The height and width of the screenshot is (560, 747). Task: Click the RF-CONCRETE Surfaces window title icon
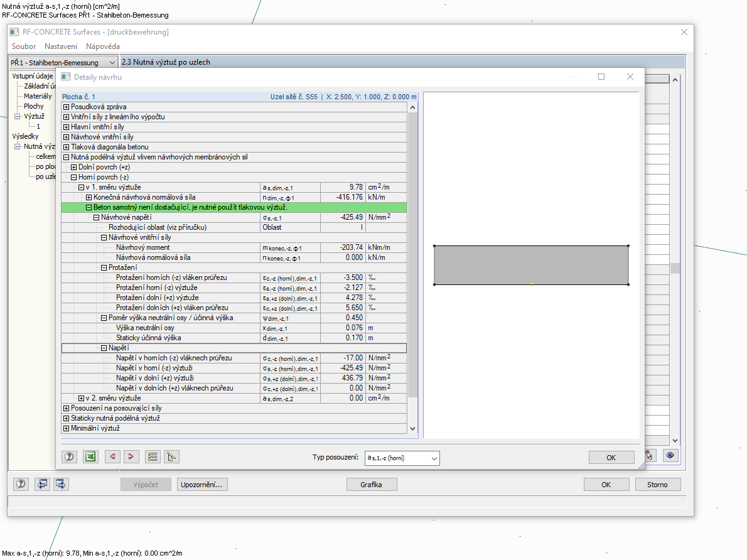coord(14,32)
